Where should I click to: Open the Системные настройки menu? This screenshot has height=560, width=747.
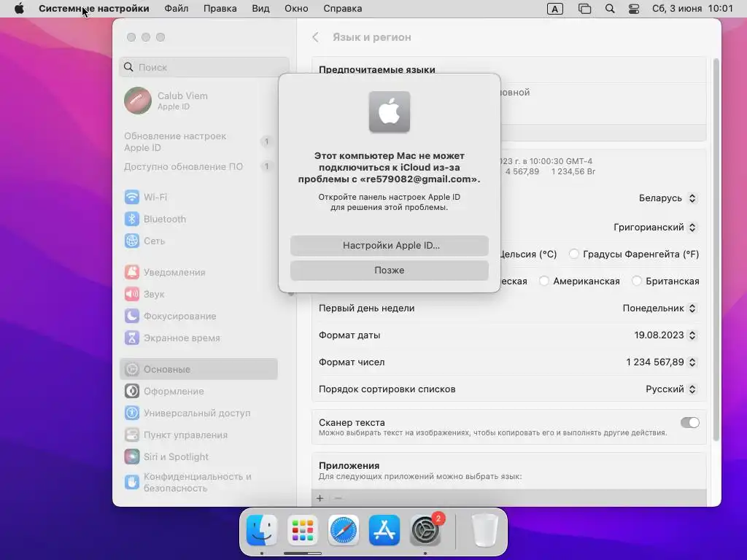pos(94,9)
